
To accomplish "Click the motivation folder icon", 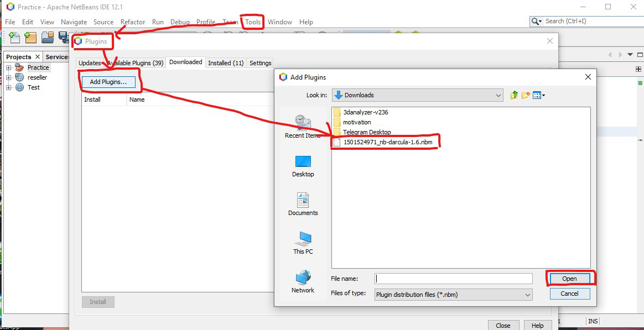I will 337,122.
